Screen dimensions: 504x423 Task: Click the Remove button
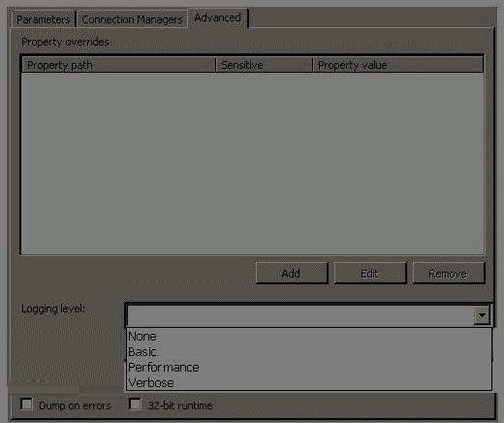click(449, 274)
